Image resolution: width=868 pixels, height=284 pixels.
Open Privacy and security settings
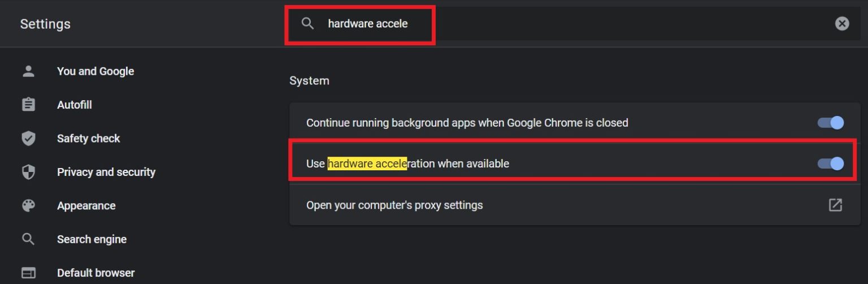(106, 172)
